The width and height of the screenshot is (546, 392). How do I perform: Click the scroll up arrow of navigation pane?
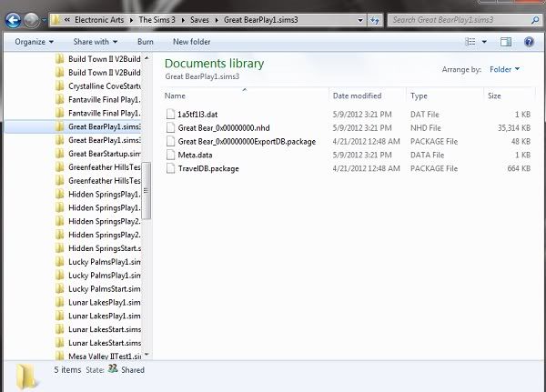pyautogui.click(x=147, y=58)
